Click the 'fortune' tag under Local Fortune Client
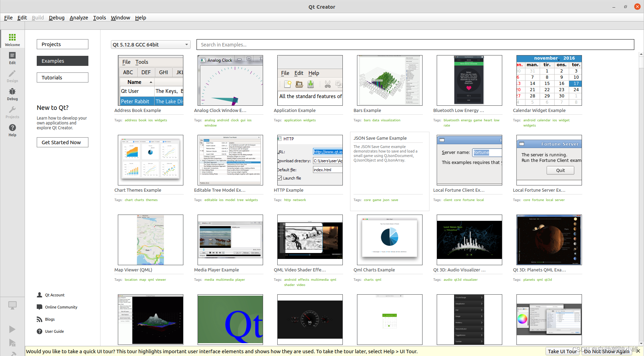 tap(469, 200)
